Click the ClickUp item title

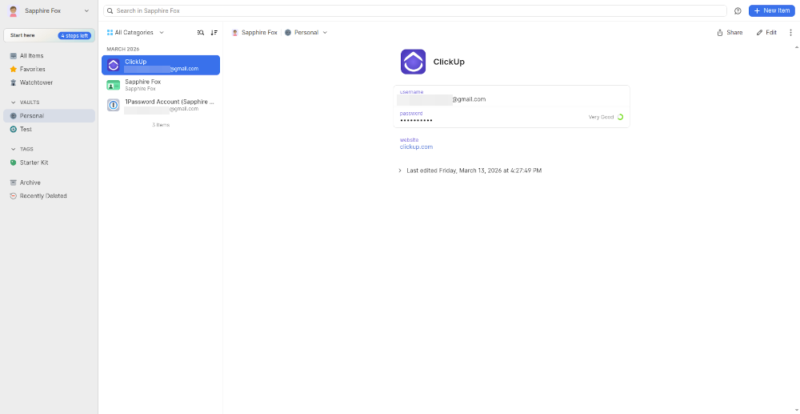click(x=449, y=62)
